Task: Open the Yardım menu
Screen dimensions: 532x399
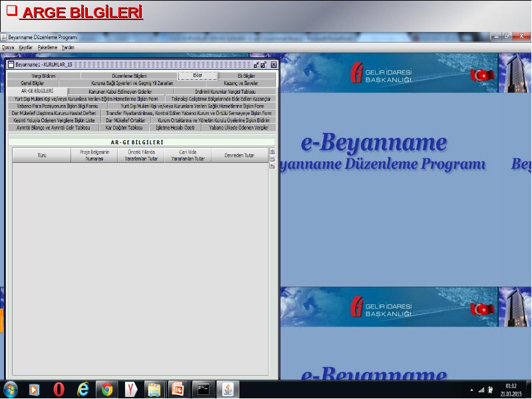Action: click(x=68, y=47)
